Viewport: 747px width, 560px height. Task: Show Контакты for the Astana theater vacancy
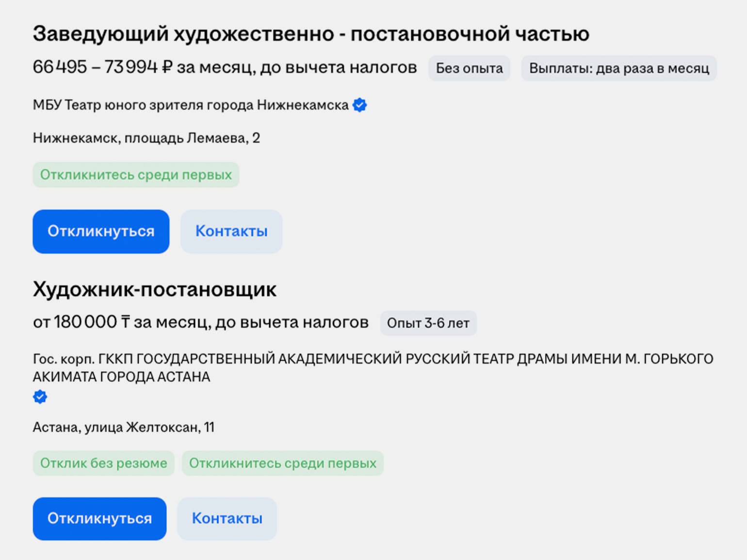227,518
